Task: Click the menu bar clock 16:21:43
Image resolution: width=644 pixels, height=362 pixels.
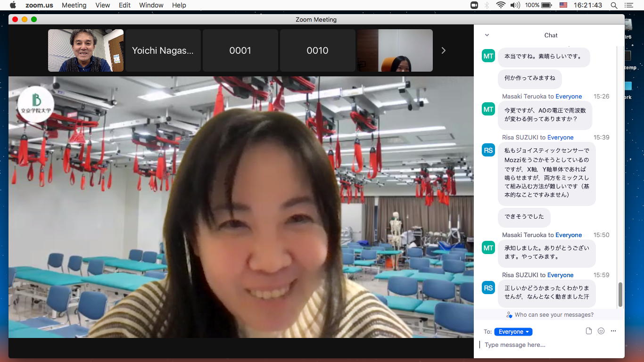Action: 588,5
